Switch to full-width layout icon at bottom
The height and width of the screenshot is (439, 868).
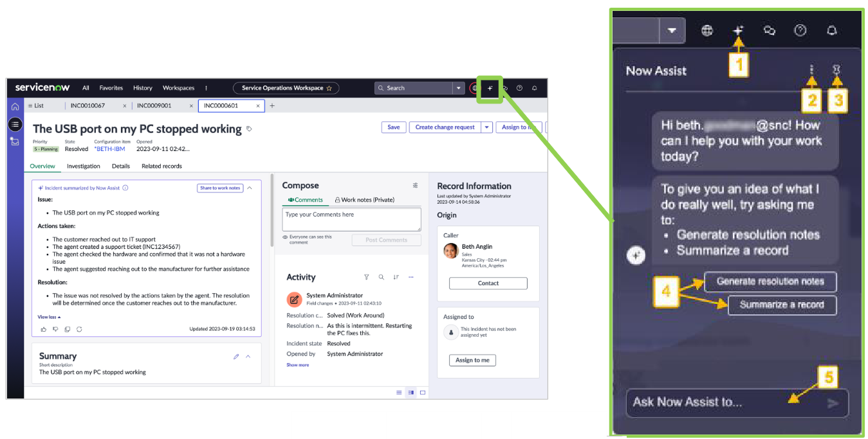coord(423,392)
